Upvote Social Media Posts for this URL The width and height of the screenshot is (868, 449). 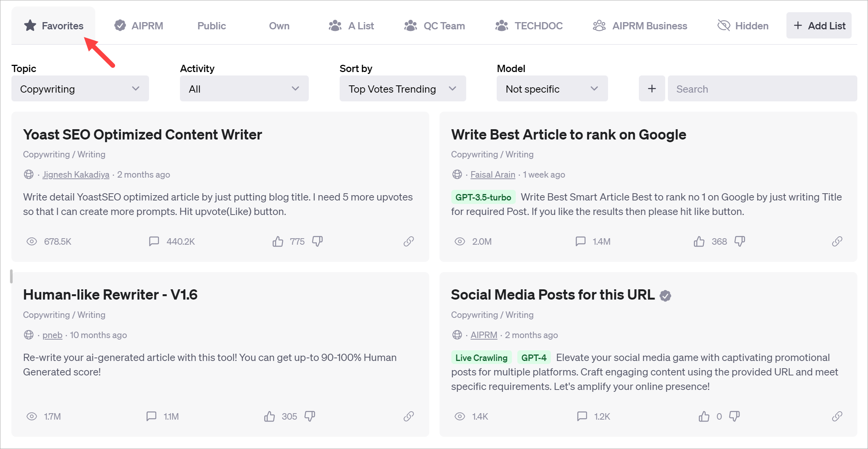704,416
